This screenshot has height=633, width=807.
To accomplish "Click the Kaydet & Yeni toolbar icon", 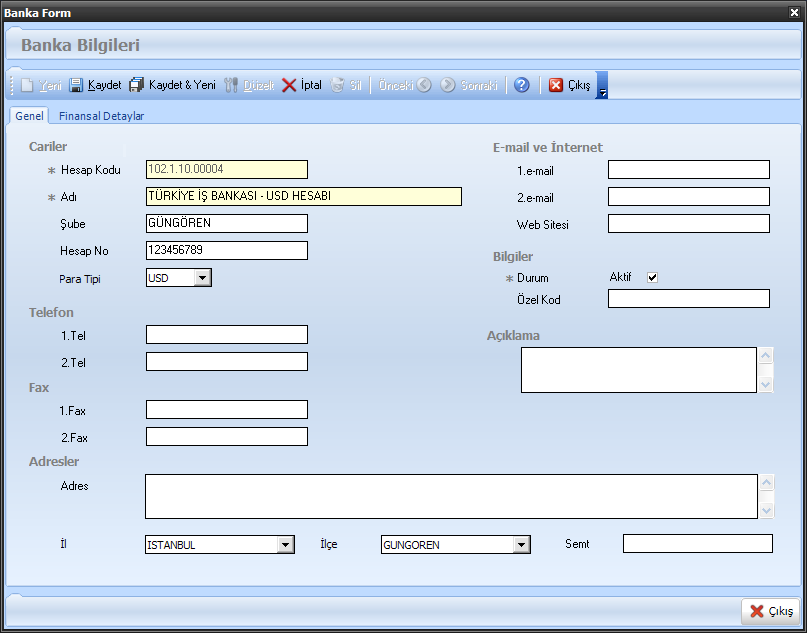I will click(137, 86).
